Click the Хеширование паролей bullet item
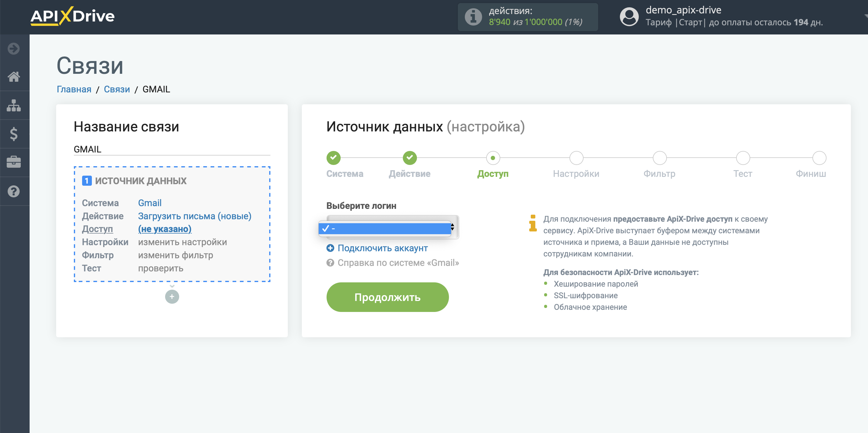Screen dimensions: 868x433 (596, 284)
